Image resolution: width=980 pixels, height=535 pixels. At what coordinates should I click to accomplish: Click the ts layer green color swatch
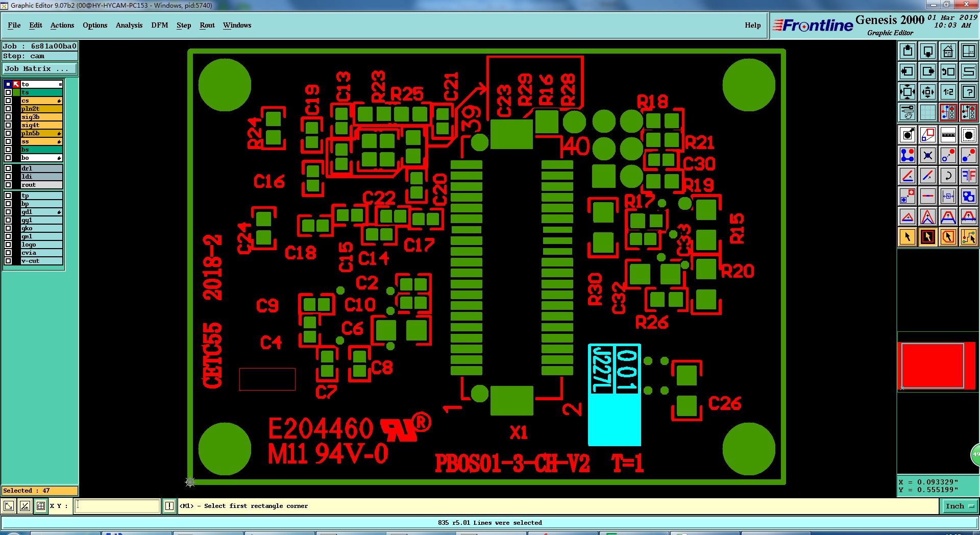tap(16, 92)
